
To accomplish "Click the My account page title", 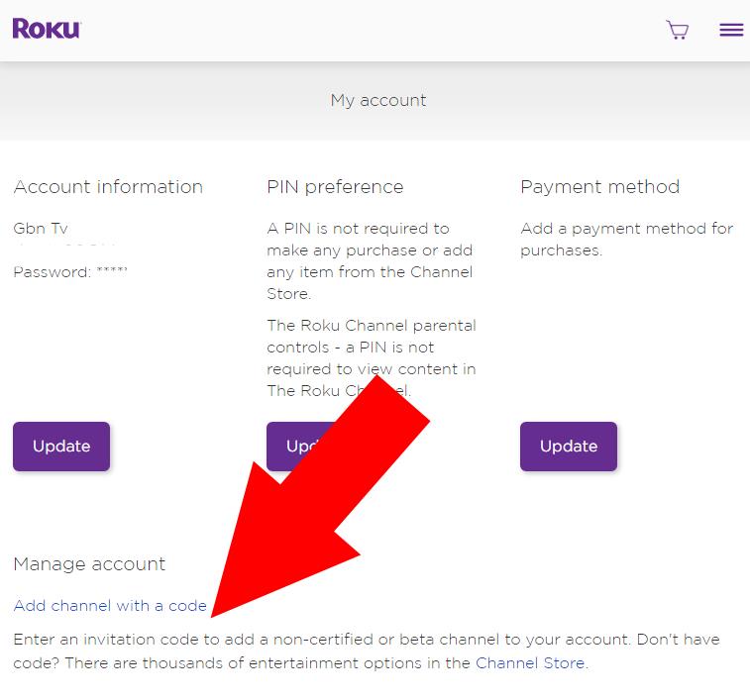I will [377, 100].
